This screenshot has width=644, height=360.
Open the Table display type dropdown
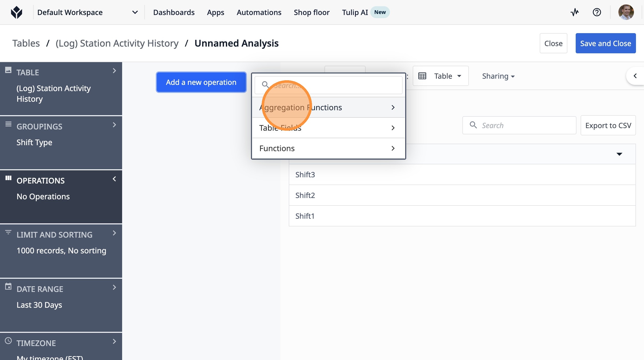pyautogui.click(x=440, y=76)
